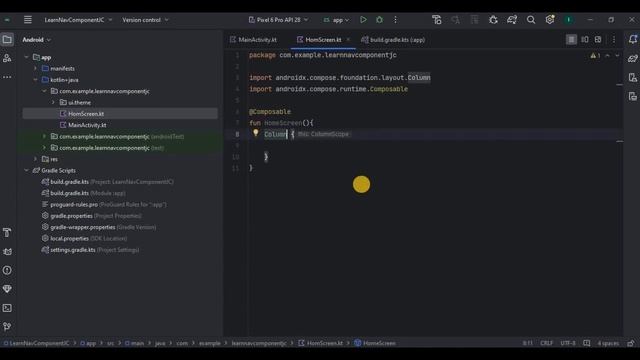Collapse the Gradle Scripts node
This screenshot has height=360, width=640.
point(27,171)
